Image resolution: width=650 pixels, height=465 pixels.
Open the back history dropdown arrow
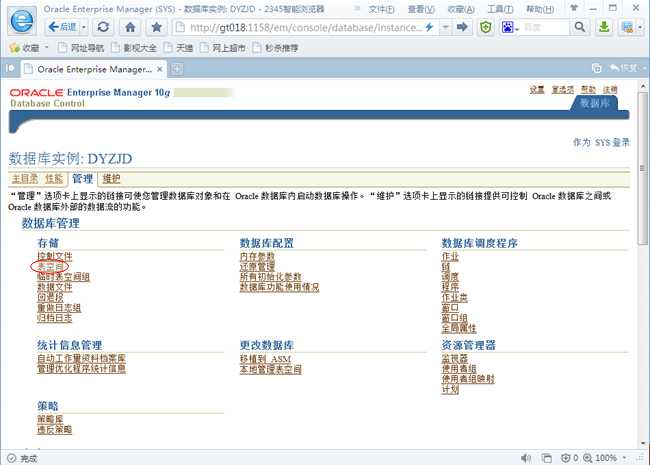[84, 27]
